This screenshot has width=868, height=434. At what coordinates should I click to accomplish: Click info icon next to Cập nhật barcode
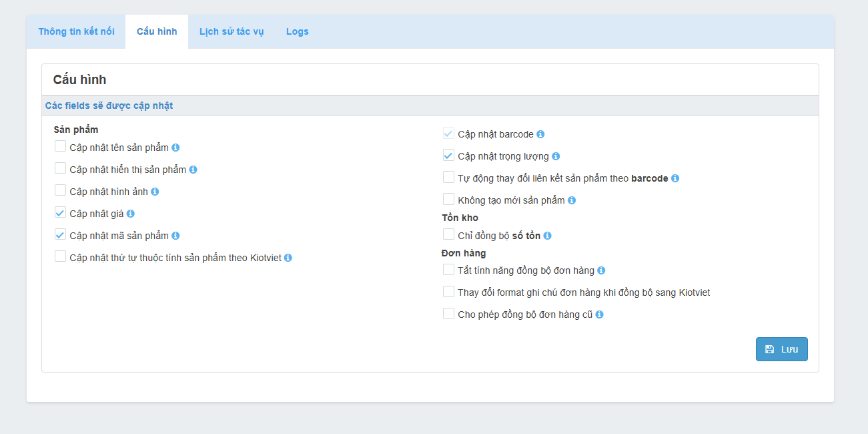click(540, 134)
